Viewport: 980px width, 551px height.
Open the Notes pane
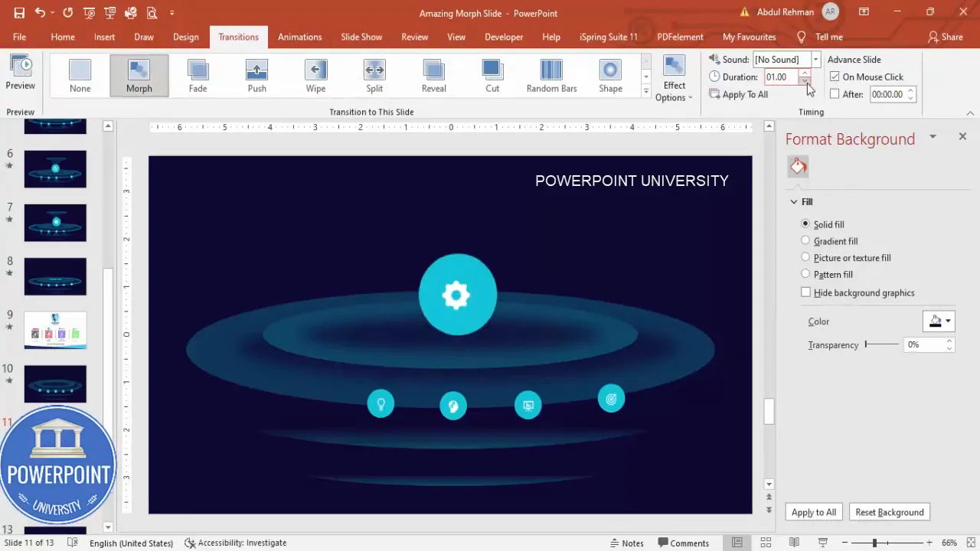click(x=626, y=543)
